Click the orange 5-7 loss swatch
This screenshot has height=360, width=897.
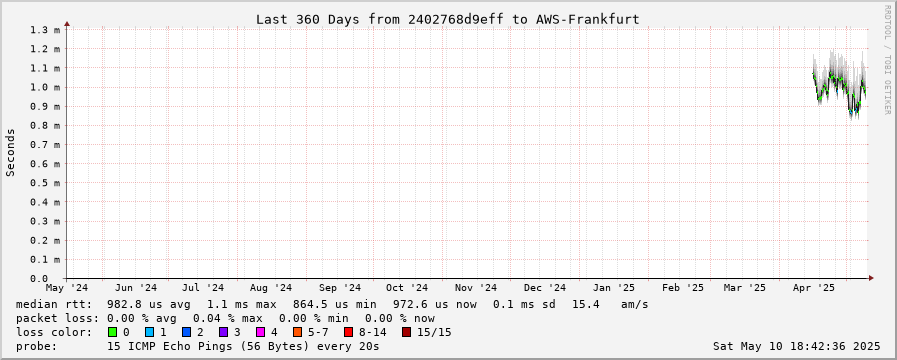coord(296,332)
